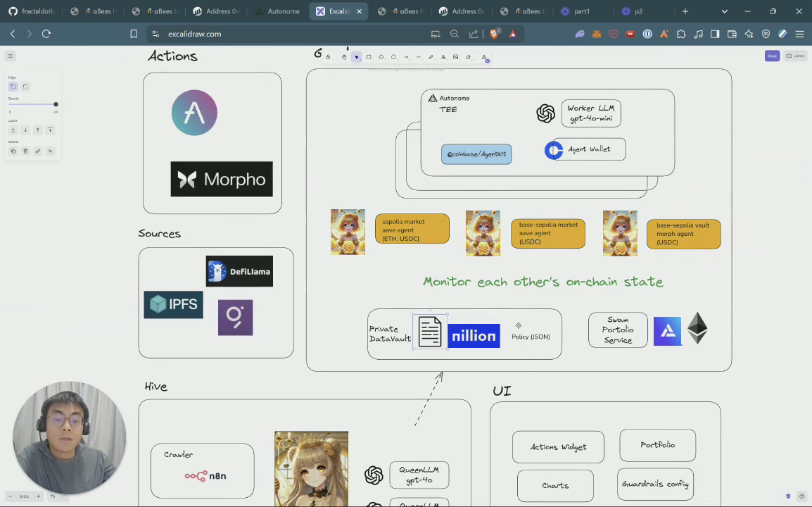The height and width of the screenshot is (507, 812).
Task: Select the Ellipse shape tool
Action: coord(393,57)
